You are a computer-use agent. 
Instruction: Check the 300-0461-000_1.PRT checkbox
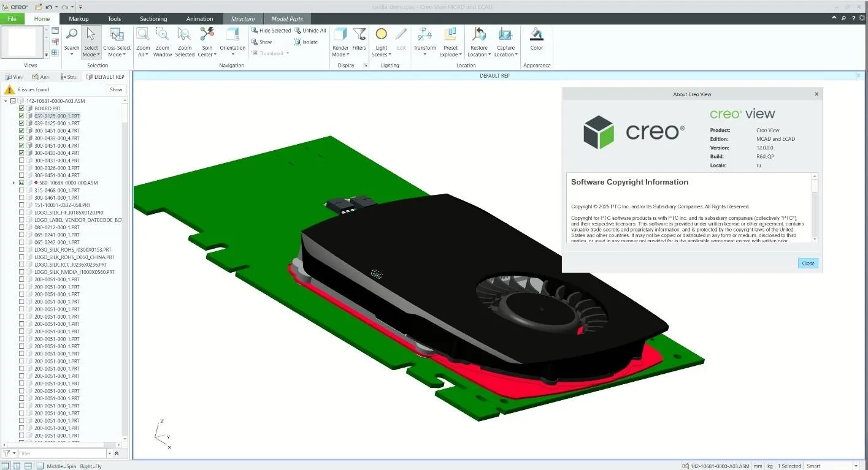pos(21,198)
